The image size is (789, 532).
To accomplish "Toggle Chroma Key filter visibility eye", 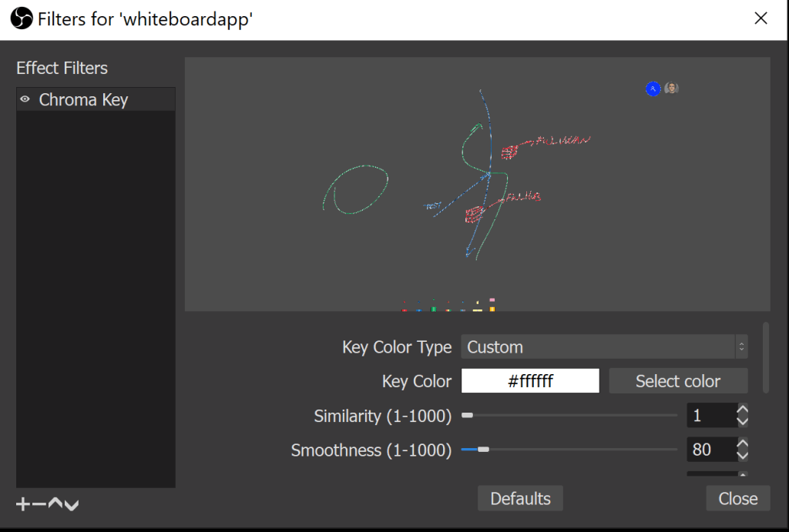I will tap(25, 99).
